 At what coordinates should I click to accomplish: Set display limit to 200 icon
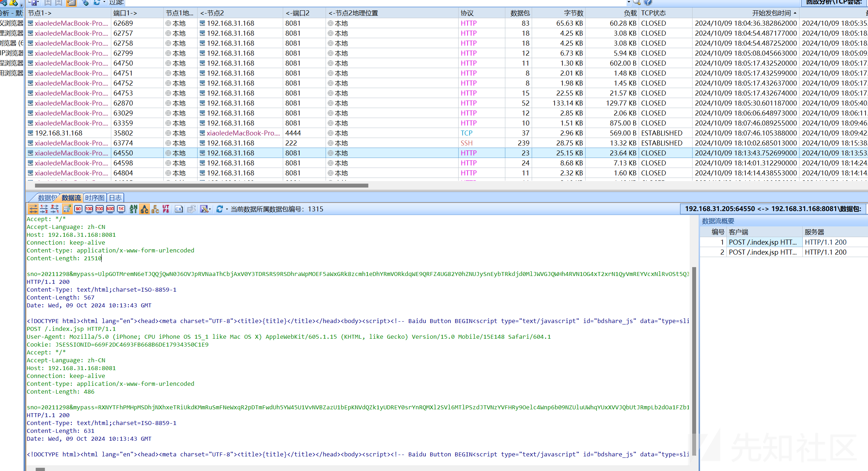100,209
